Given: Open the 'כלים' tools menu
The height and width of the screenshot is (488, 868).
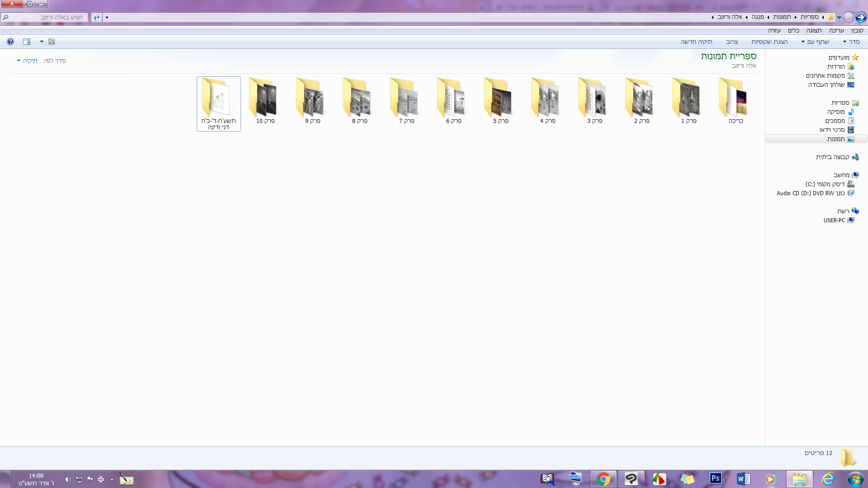Looking at the screenshot, I should pyautogui.click(x=793, y=30).
